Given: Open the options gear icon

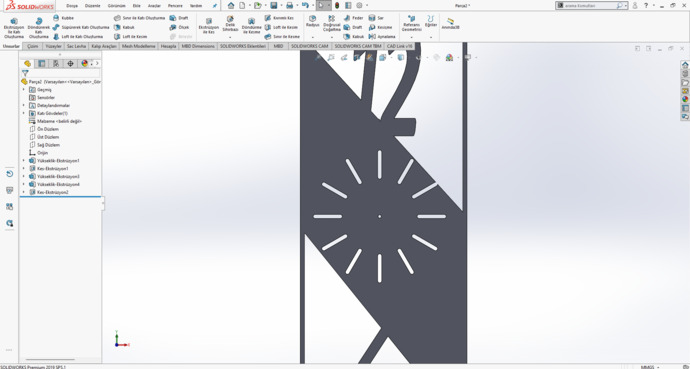Looking at the screenshot, I should [359, 5].
